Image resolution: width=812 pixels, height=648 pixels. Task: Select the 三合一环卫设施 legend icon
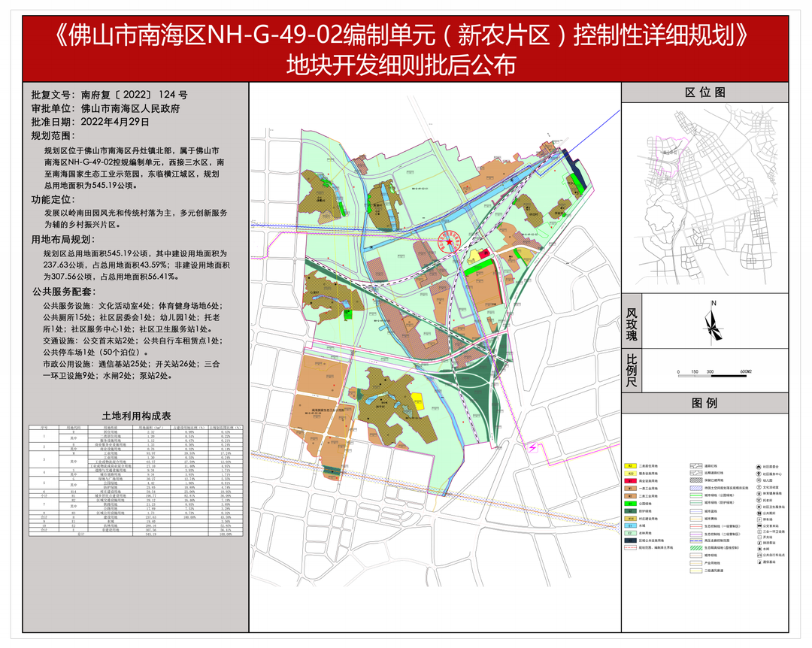point(759,531)
